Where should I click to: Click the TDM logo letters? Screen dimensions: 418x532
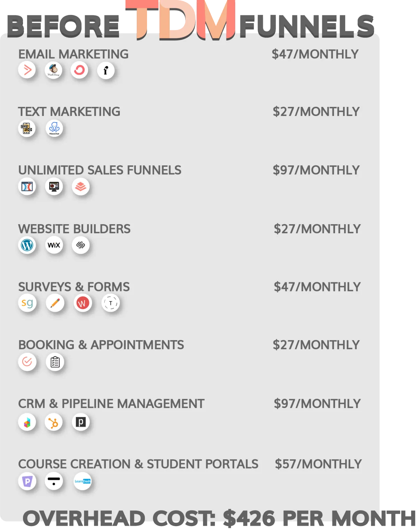pyautogui.click(x=180, y=20)
